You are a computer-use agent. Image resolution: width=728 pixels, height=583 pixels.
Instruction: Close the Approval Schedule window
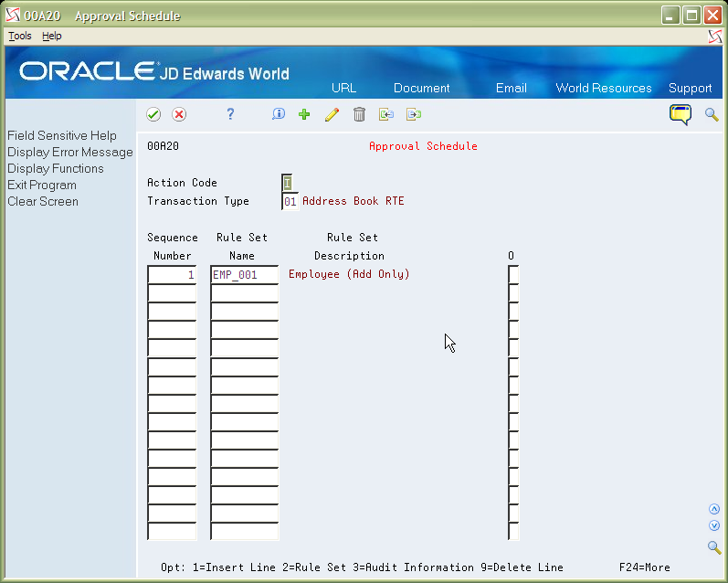[712, 16]
